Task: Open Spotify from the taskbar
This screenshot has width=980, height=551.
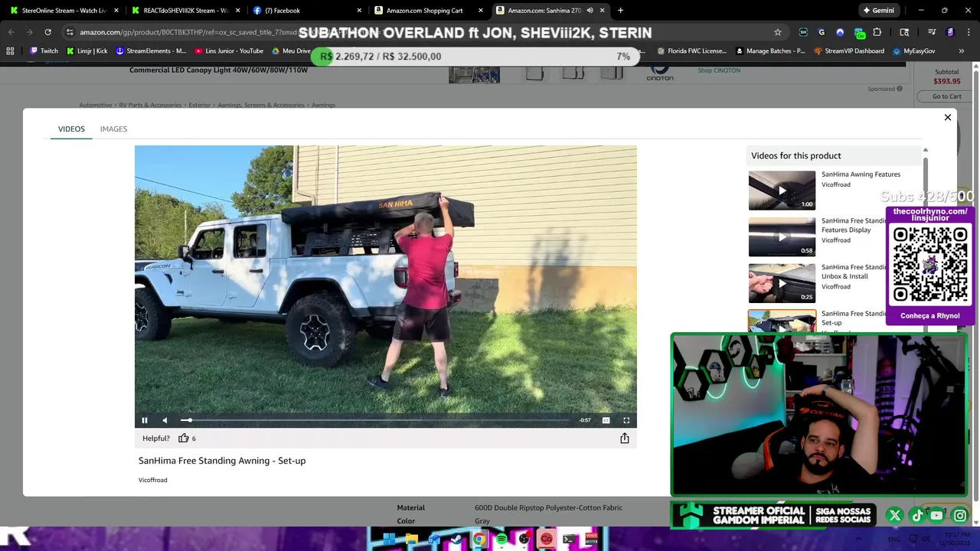Action: 501,540
